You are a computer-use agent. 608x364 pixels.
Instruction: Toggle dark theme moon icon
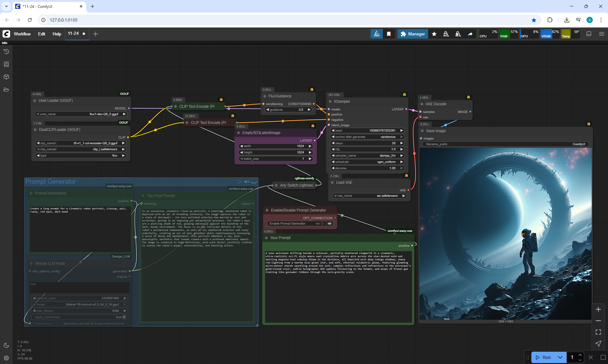tap(6, 345)
